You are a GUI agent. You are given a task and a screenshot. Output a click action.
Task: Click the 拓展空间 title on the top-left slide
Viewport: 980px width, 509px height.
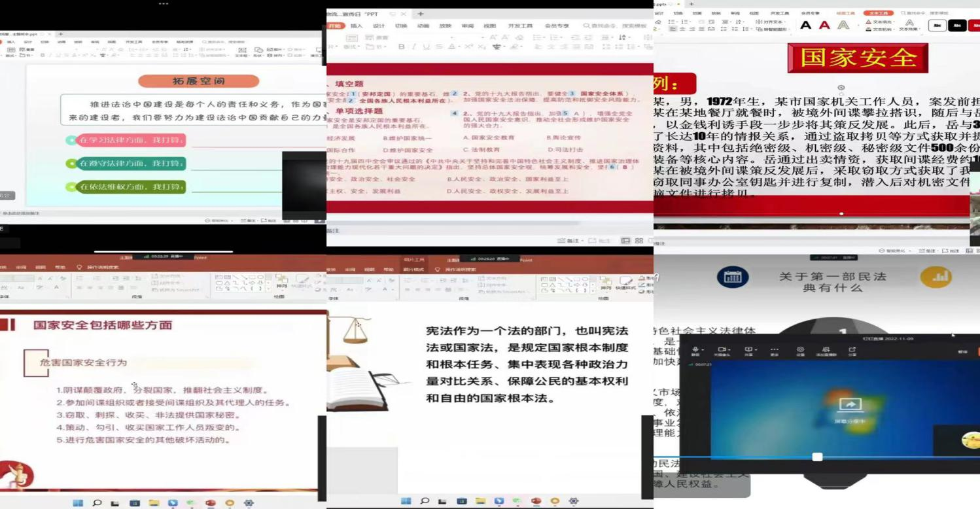click(199, 81)
